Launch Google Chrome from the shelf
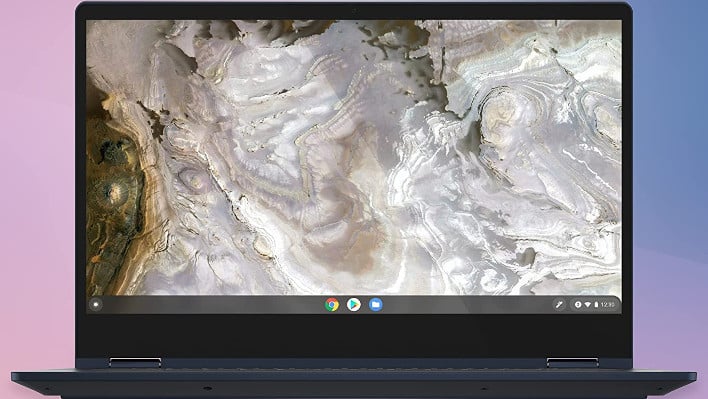Viewport: 708px width, 399px height. (x=332, y=305)
